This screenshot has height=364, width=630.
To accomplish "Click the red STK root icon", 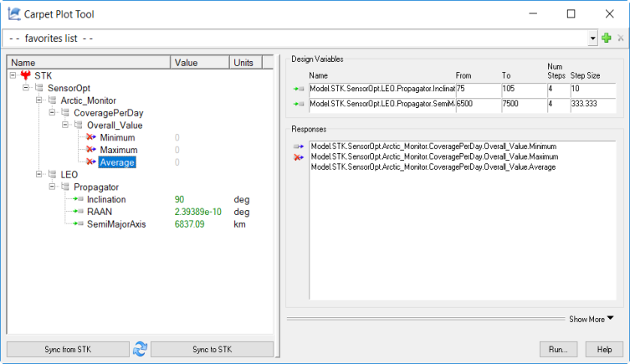I will 25,75.
